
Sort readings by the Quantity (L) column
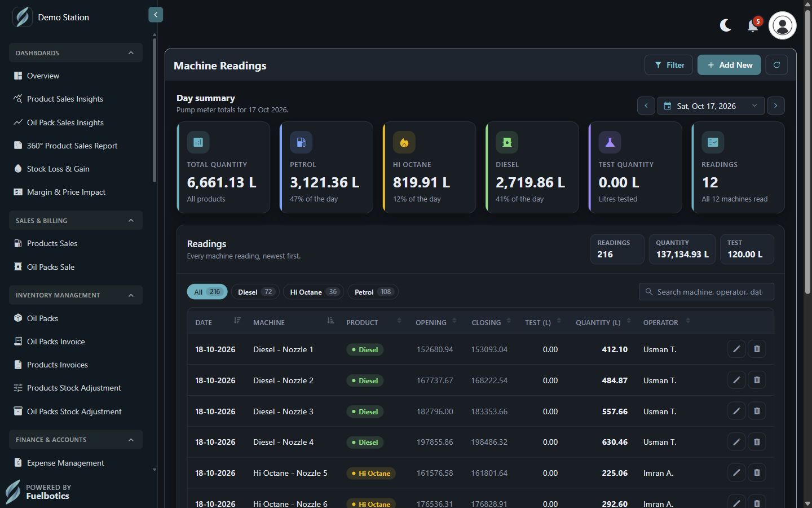629,321
